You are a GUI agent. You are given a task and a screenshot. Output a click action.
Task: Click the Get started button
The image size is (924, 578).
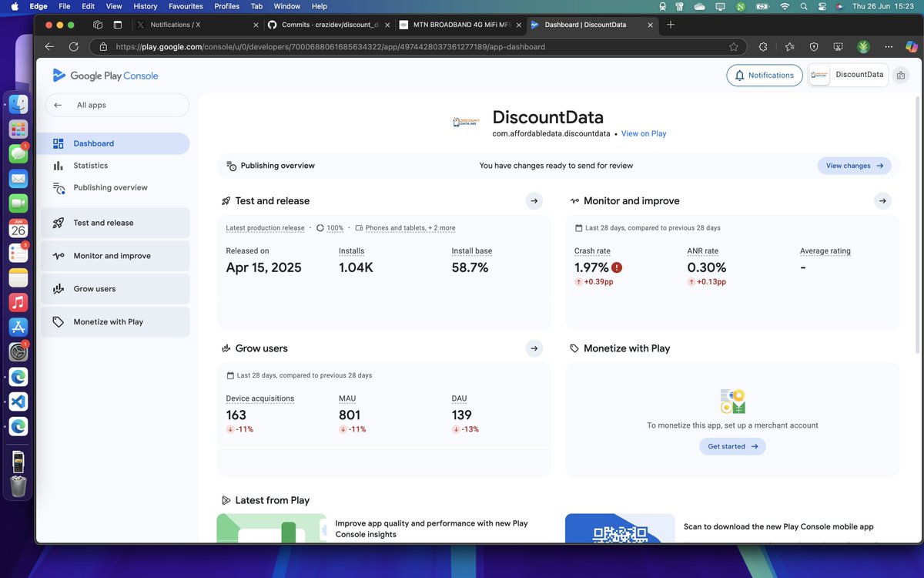[x=732, y=446]
